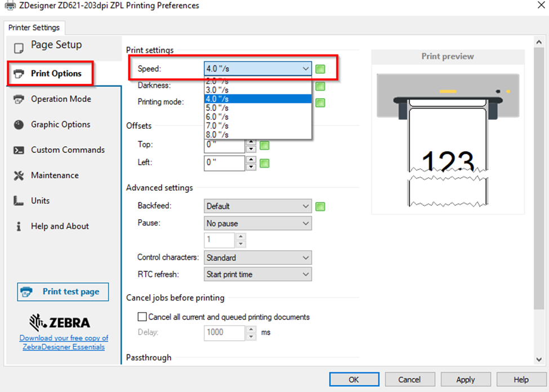The image size is (549, 392).
Task: Select 8.0 "/s speed option
Action: pos(258,134)
